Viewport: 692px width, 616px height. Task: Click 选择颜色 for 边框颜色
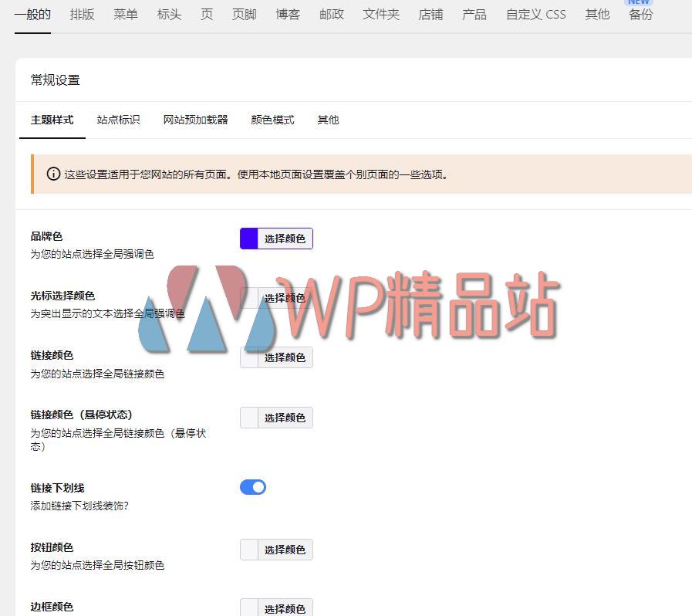pyautogui.click(x=284, y=608)
